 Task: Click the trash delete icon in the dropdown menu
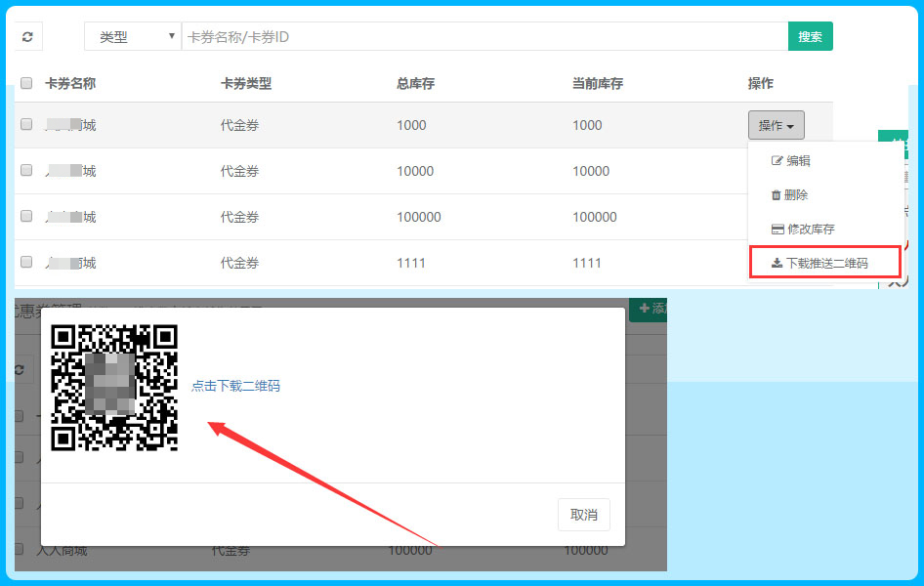(777, 195)
